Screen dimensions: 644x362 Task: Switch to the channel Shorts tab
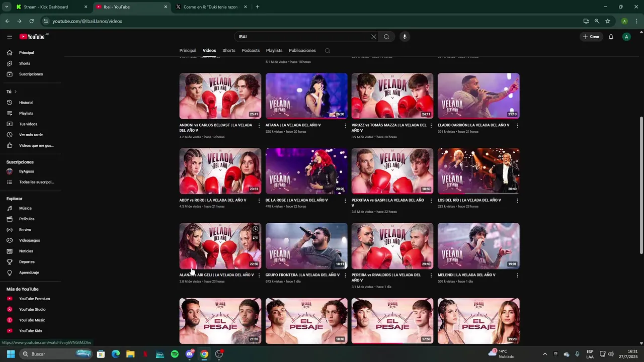click(229, 50)
